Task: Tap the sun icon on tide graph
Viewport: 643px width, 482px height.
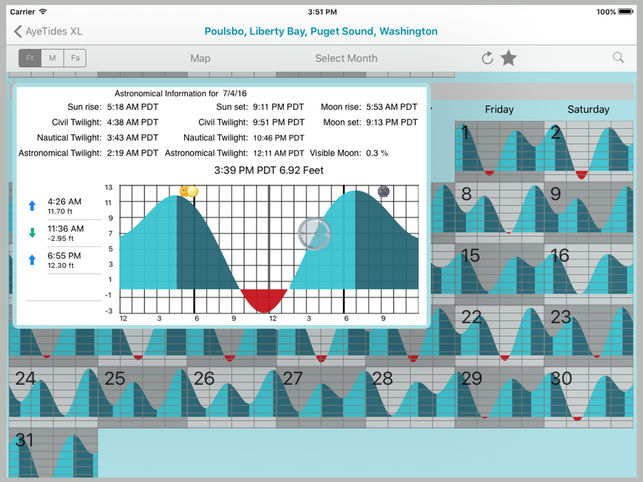Action: coord(186,190)
